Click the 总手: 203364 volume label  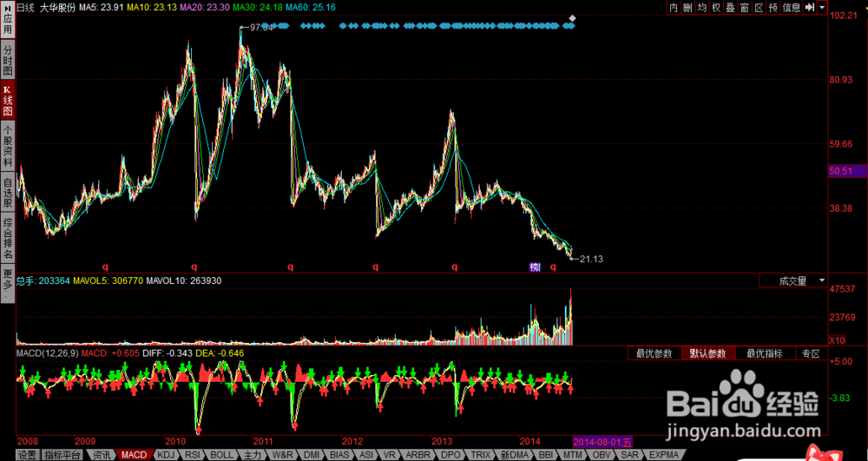click(43, 280)
